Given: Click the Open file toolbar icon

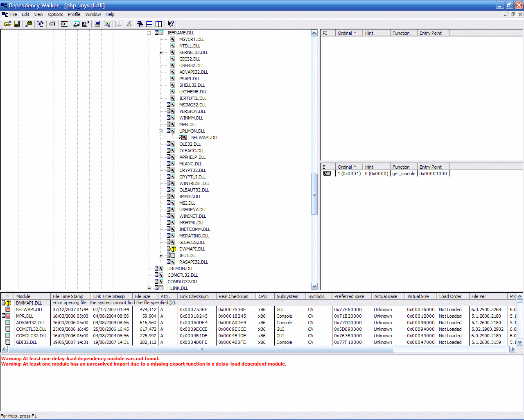Looking at the screenshot, I should (7, 24).
